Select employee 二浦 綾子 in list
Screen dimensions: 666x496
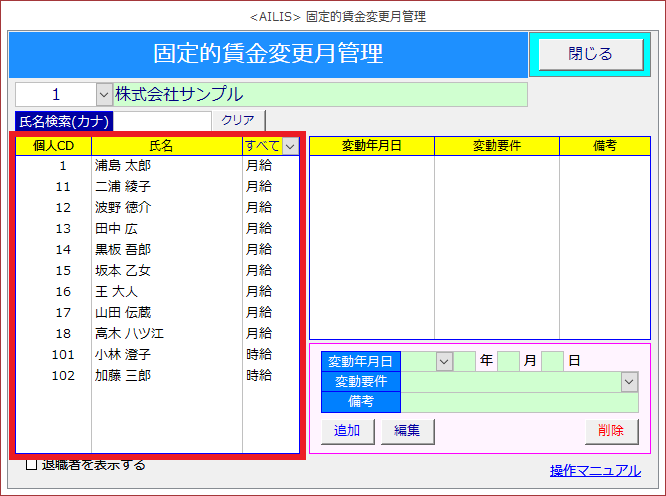coord(122,187)
